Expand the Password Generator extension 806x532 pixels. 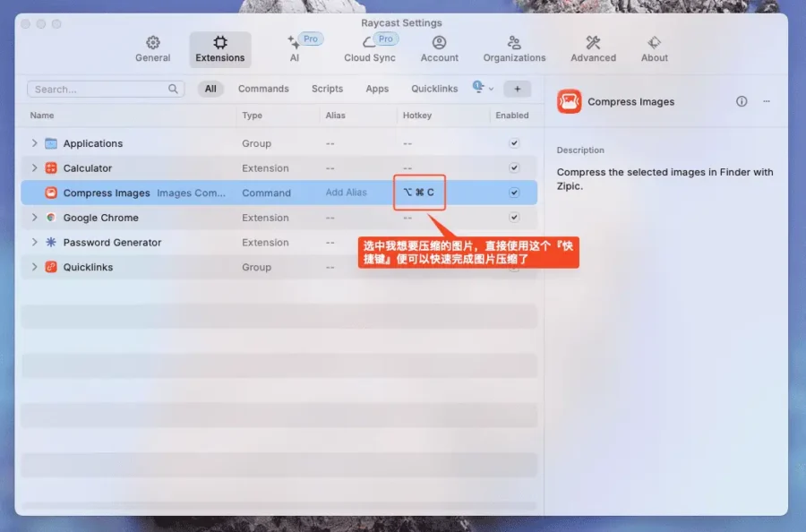click(34, 242)
